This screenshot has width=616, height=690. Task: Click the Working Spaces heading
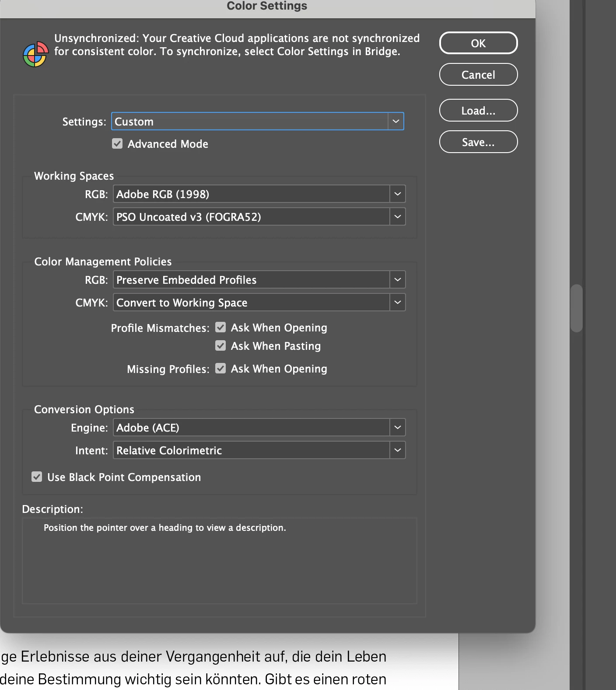[74, 176]
